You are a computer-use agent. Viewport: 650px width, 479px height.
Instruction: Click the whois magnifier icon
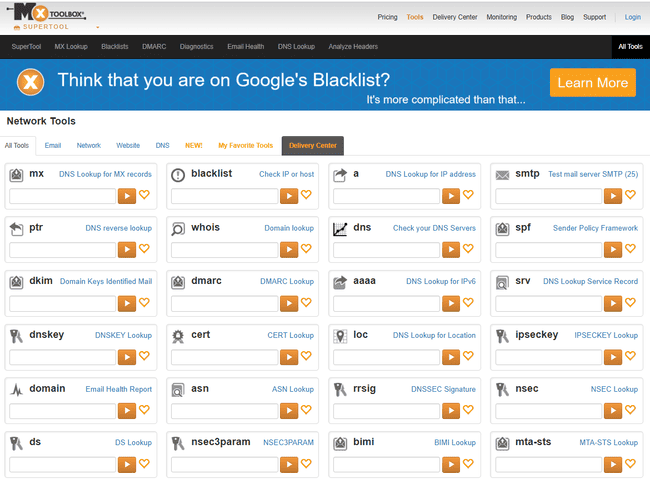(x=178, y=229)
